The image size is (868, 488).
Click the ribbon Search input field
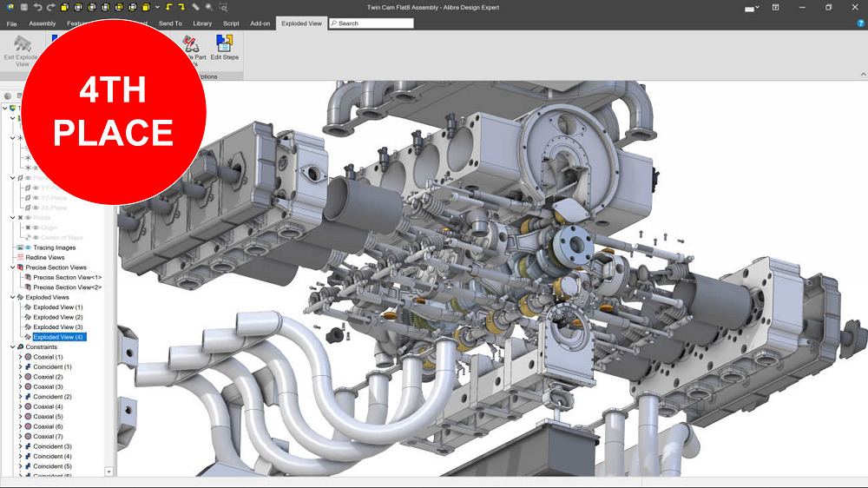(x=373, y=23)
